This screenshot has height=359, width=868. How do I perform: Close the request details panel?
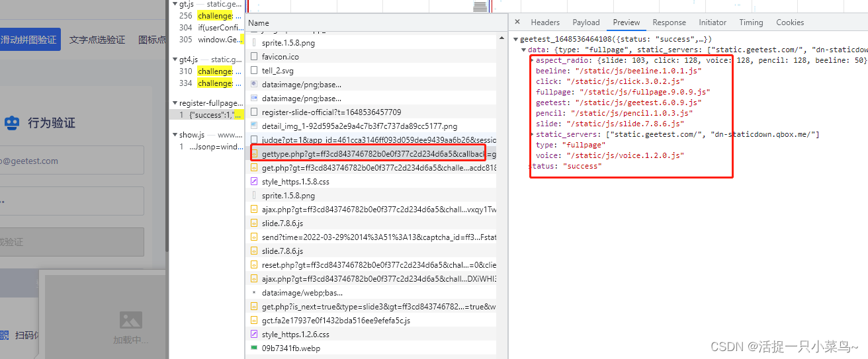517,22
